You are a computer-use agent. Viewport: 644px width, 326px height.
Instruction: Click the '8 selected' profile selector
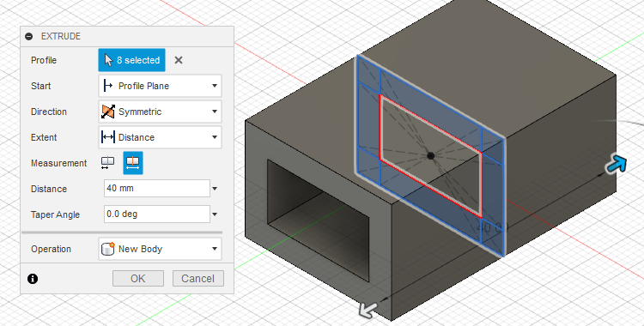click(132, 60)
